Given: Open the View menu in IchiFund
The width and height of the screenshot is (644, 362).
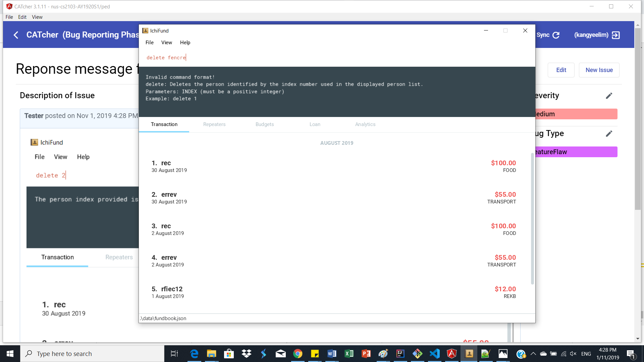Looking at the screenshot, I should coord(167,43).
